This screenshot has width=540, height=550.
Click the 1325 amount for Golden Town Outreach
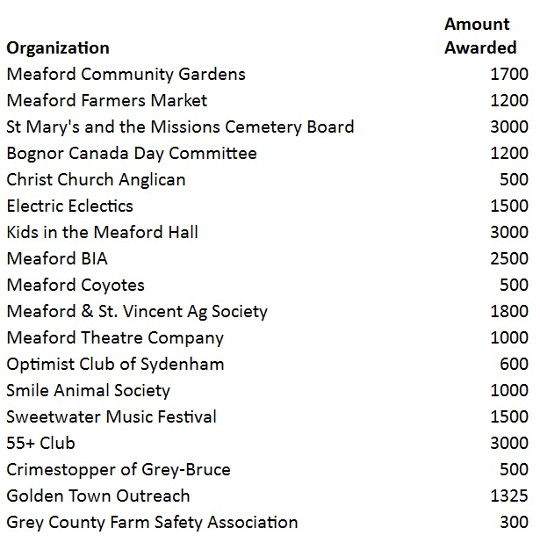[509, 496]
